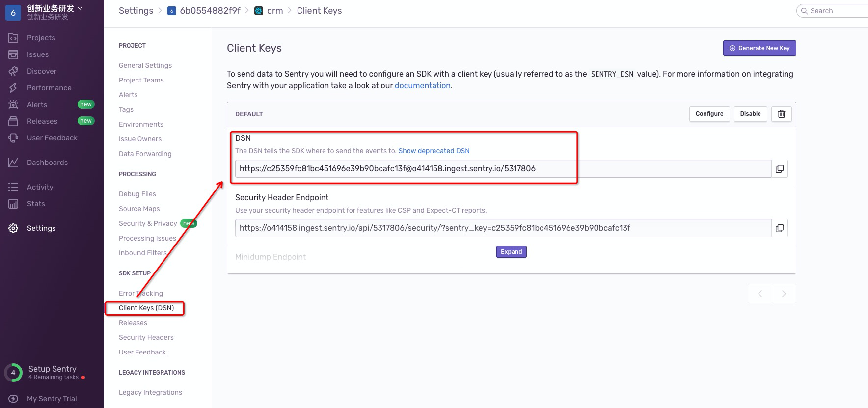The image size is (868, 408).
Task: Expand the collapsed Minidump Endpoint section
Action: tap(511, 252)
